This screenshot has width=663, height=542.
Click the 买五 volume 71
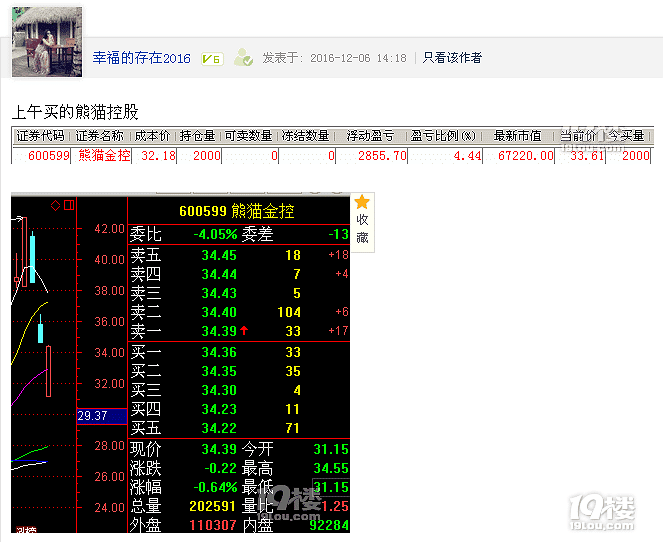[293, 428]
